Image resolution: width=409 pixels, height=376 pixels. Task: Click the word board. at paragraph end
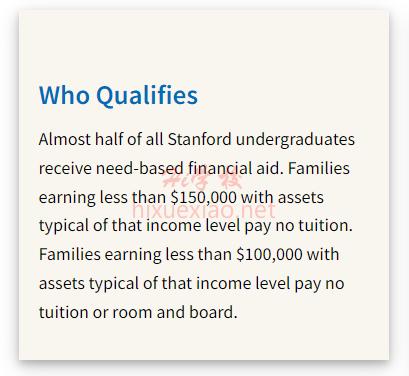click(213, 312)
